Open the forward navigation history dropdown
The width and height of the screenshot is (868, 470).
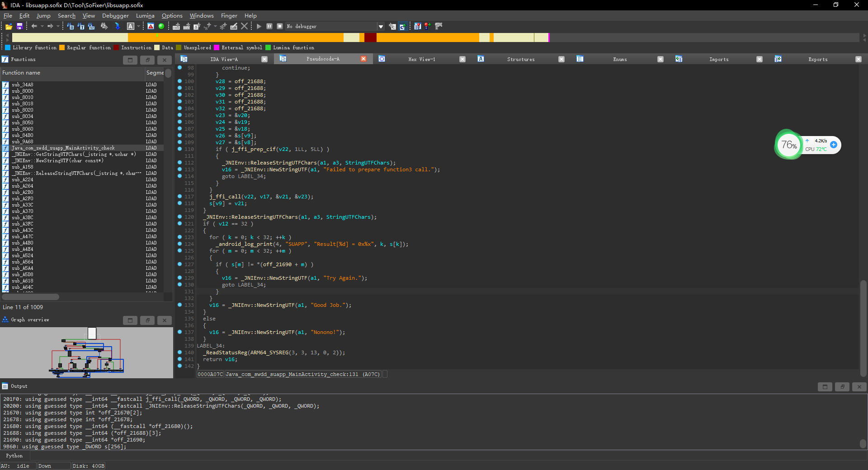coord(58,26)
